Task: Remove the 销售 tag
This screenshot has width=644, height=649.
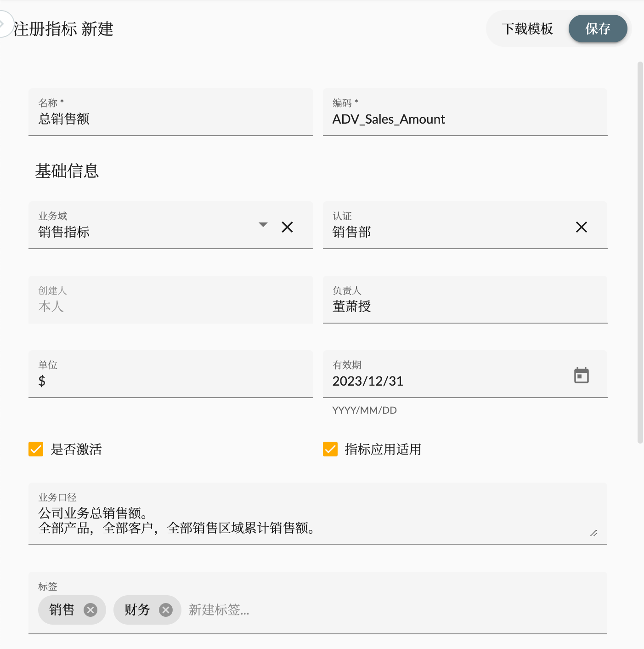Action: tap(90, 610)
